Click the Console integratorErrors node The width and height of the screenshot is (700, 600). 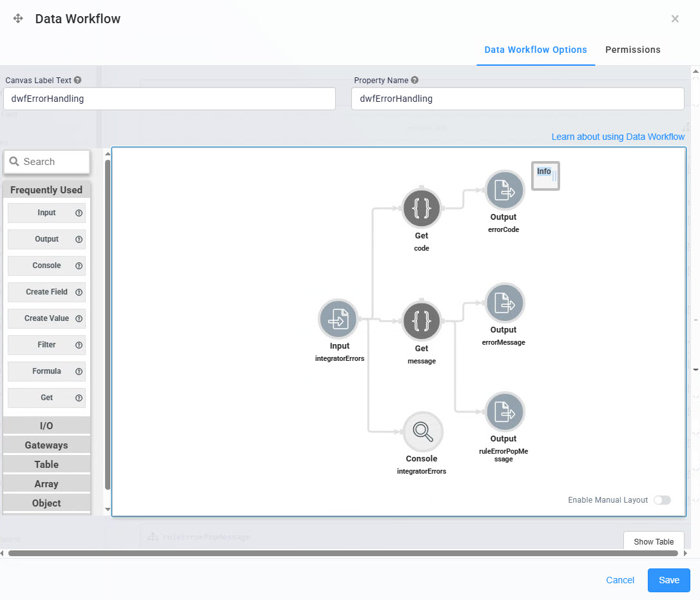click(422, 431)
